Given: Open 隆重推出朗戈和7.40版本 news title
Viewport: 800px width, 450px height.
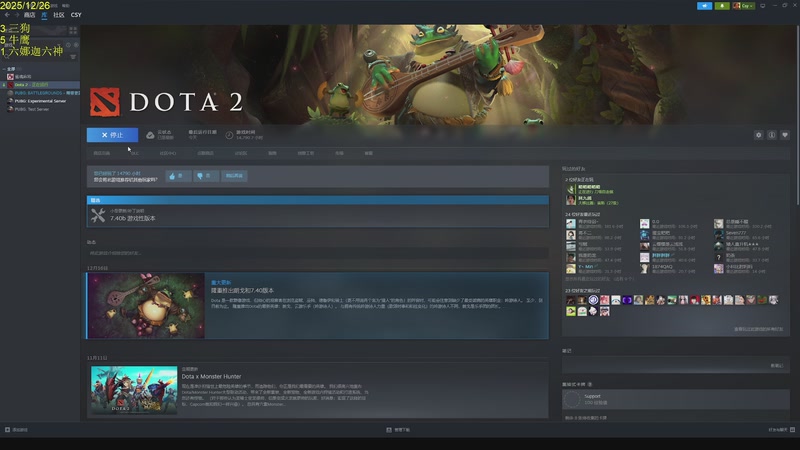Looking at the screenshot, I should [x=242, y=290].
